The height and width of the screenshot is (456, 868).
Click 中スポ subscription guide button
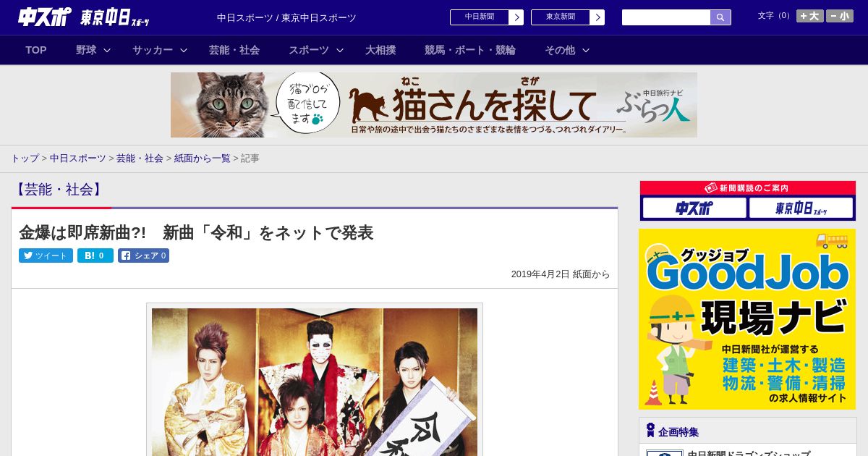[694, 208]
